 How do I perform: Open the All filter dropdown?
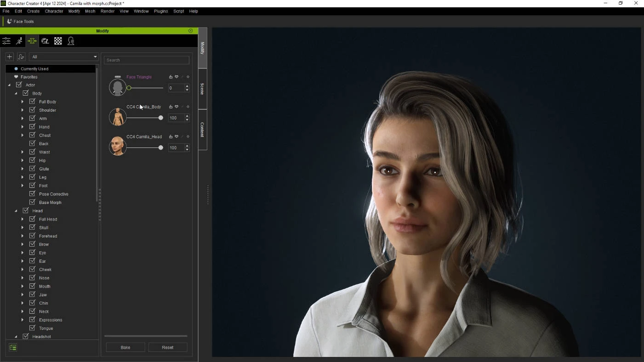pos(64,57)
